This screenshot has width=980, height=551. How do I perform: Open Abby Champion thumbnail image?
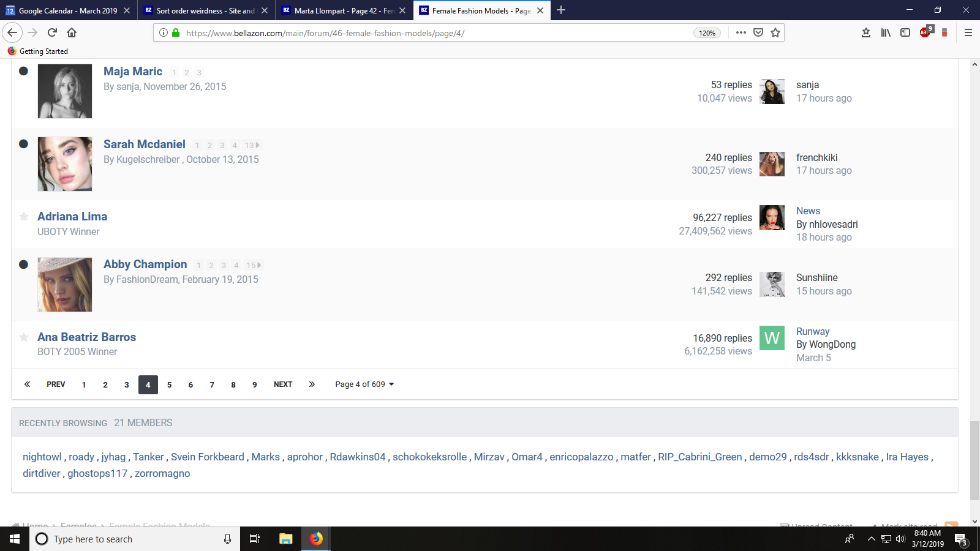pos(65,285)
